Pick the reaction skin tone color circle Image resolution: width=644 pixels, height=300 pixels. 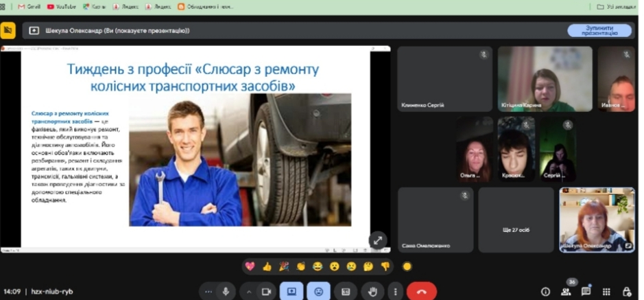(x=407, y=266)
